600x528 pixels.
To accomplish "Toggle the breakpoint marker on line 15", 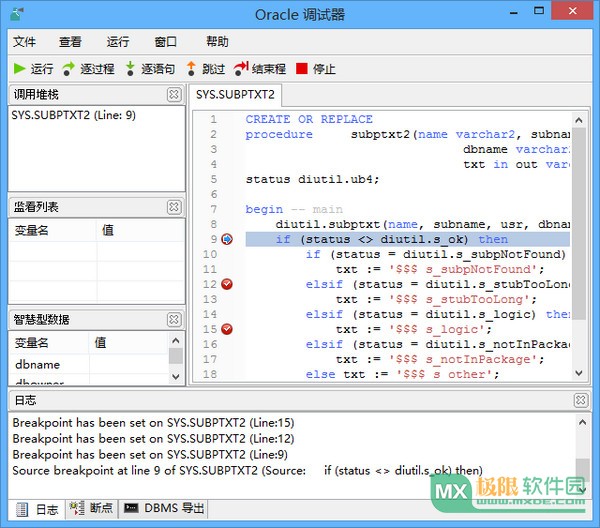I will coord(227,329).
